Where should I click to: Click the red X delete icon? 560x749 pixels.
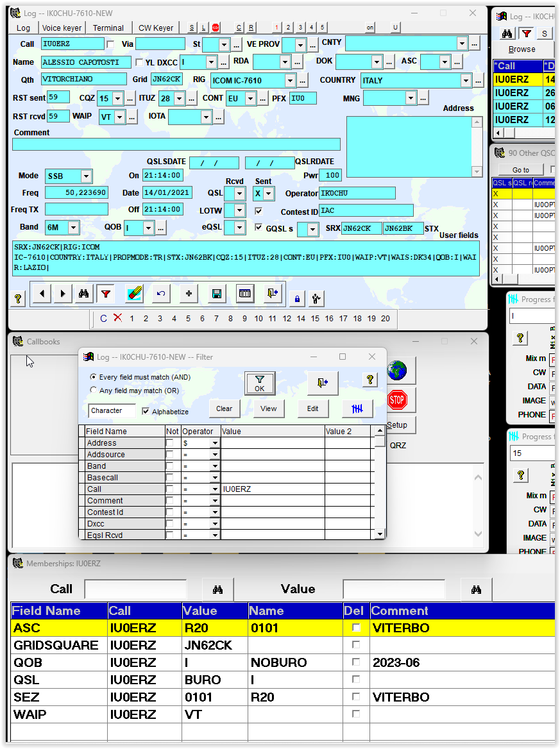(117, 317)
